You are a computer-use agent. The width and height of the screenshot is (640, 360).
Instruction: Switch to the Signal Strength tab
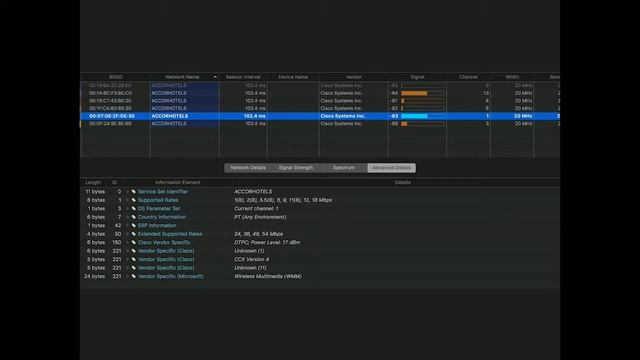click(x=296, y=168)
